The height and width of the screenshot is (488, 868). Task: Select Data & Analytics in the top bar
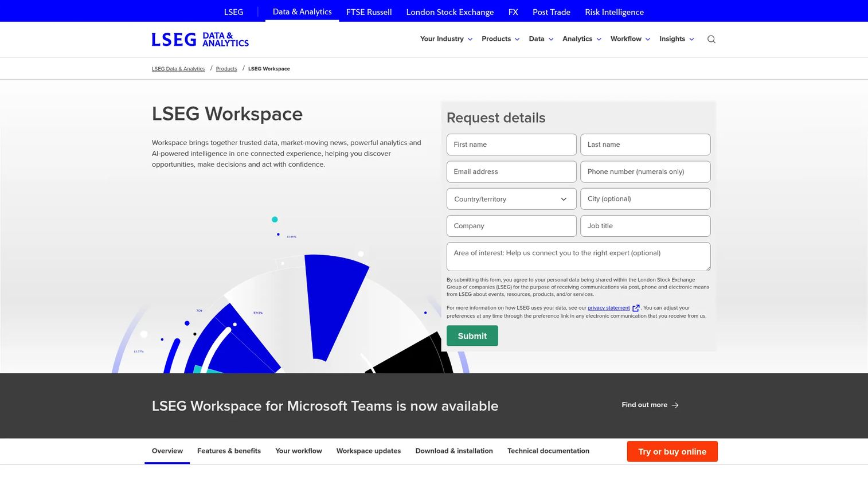click(x=302, y=11)
